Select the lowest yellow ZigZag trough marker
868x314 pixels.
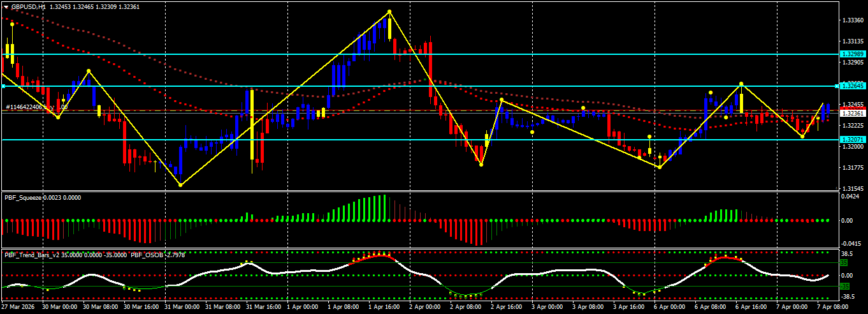point(180,185)
